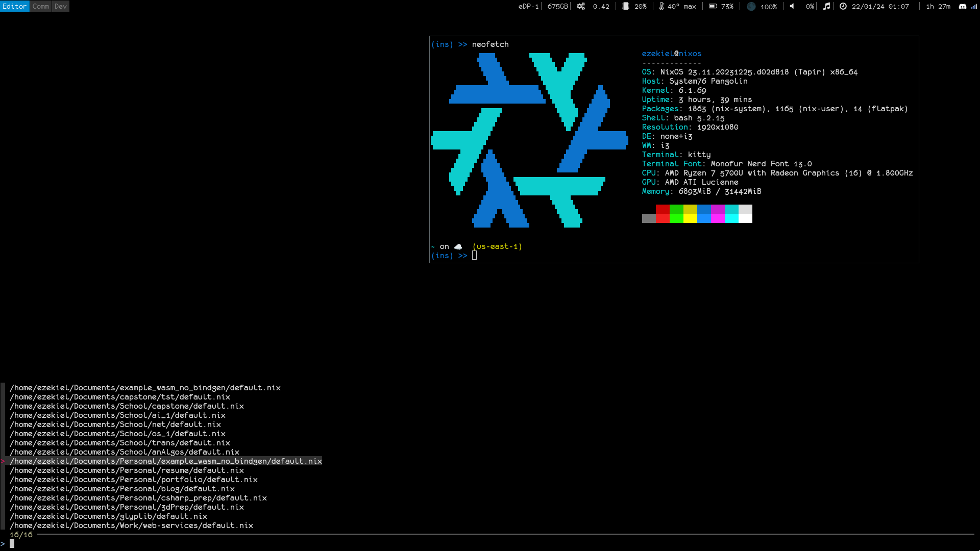The width and height of the screenshot is (980, 551).
Task: Click the Terminal Font: Monofur line
Action: 727,164
